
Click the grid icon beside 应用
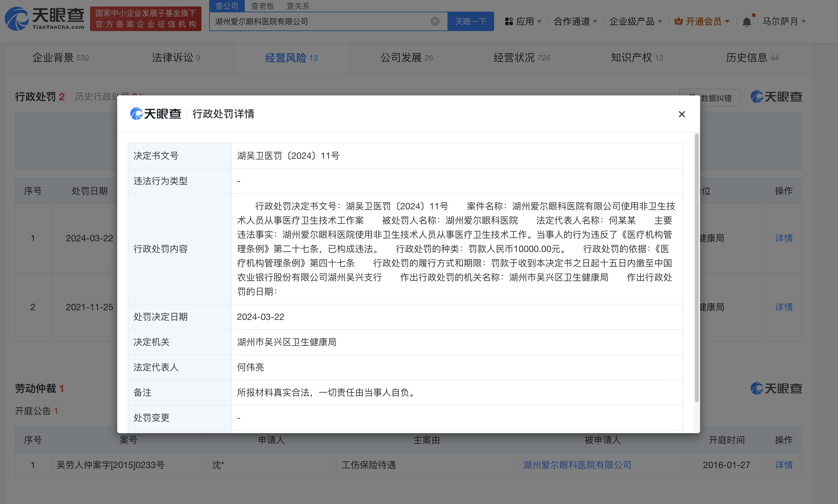[509, 21]
